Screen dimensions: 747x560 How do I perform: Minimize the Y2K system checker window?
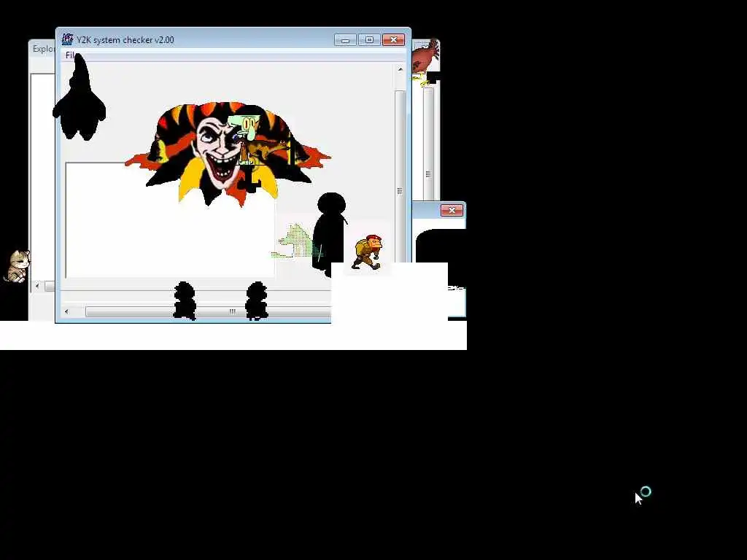[345, 40]
